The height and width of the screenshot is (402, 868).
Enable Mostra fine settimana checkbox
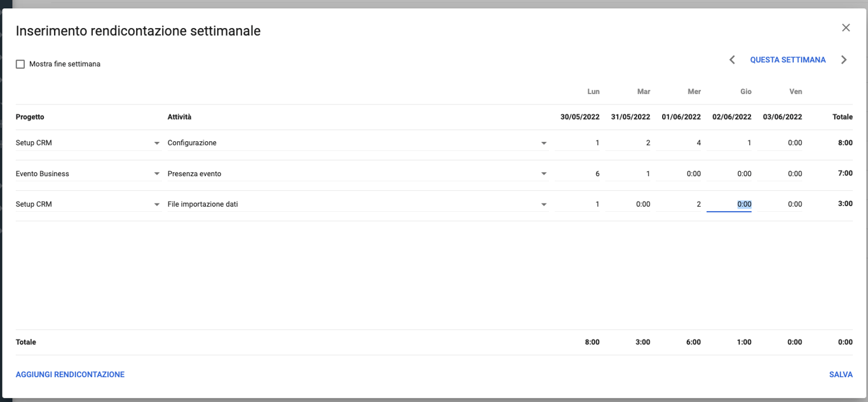click(x=20, y=64)
